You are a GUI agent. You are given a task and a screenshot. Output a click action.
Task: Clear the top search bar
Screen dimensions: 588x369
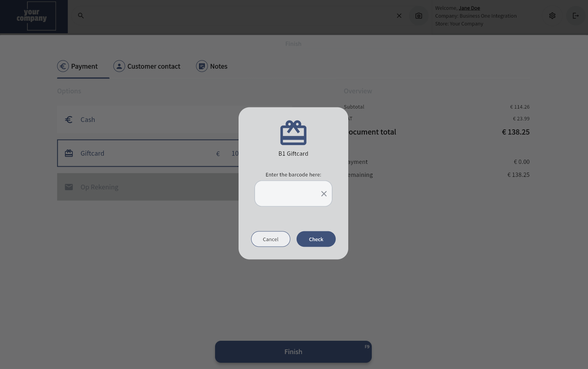pyautogui.click(x=399, y=16)
